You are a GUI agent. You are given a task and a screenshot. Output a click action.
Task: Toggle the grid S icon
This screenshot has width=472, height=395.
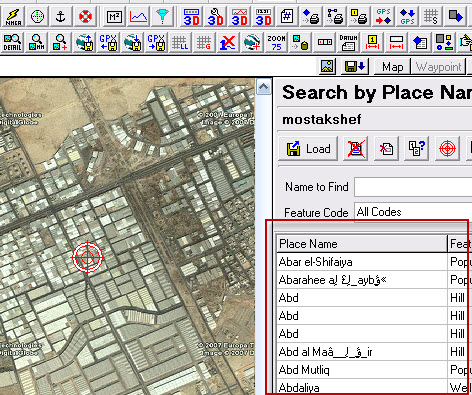(431, 17)
